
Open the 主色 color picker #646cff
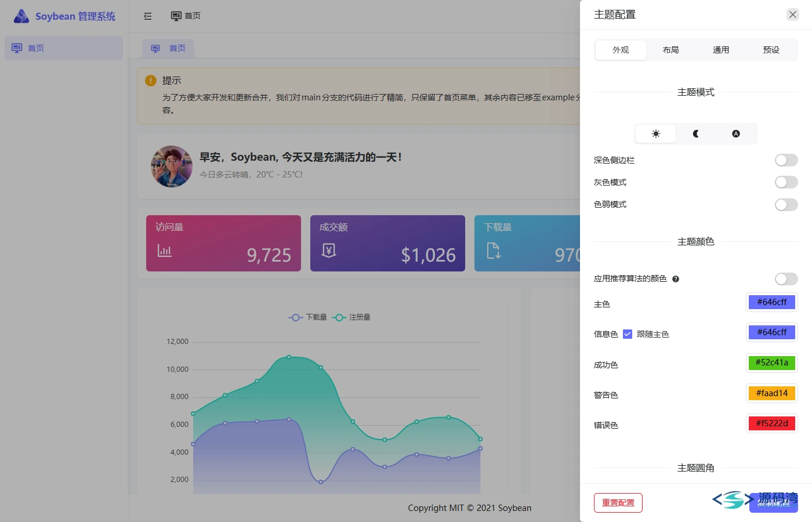[772, 302]
